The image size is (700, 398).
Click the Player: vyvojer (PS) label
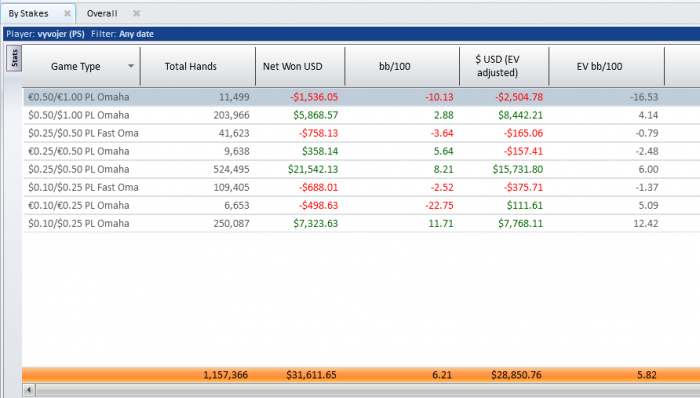click(45, 34)
